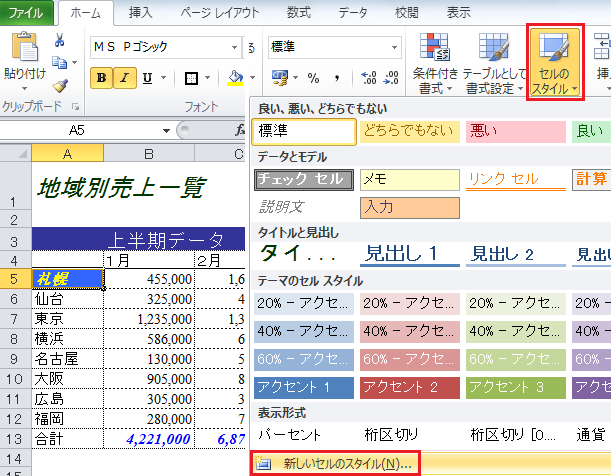Click the Cut scissors icon

coord(60,41)
